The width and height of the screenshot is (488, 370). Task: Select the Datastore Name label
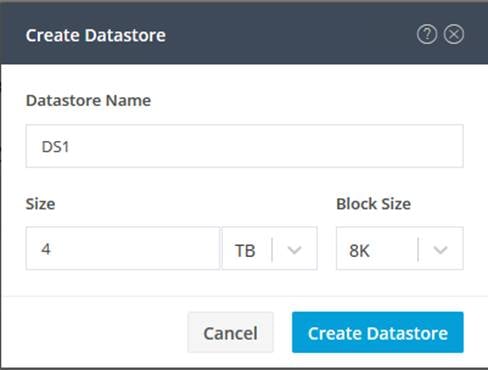click(88, 101)
